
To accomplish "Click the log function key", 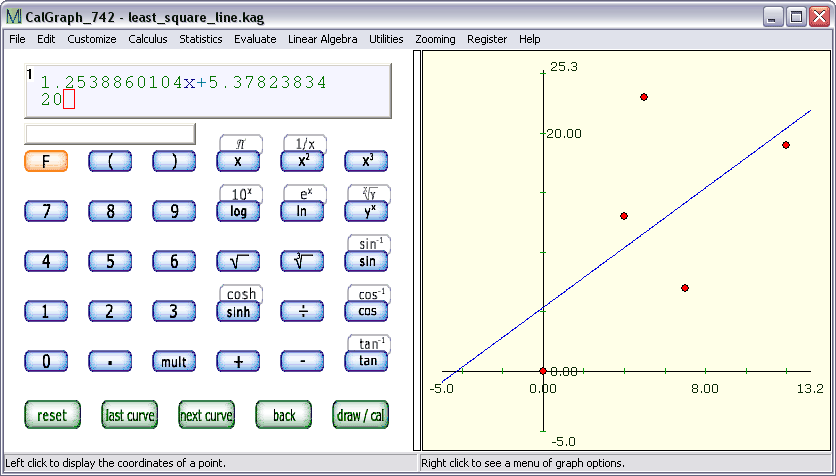I will 238,211.
